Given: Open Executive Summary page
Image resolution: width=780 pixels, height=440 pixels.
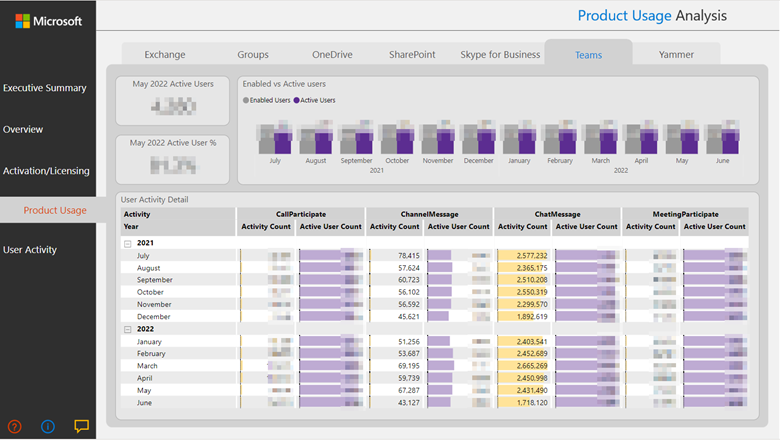Looking at the screenshot, I should (45, 88).
